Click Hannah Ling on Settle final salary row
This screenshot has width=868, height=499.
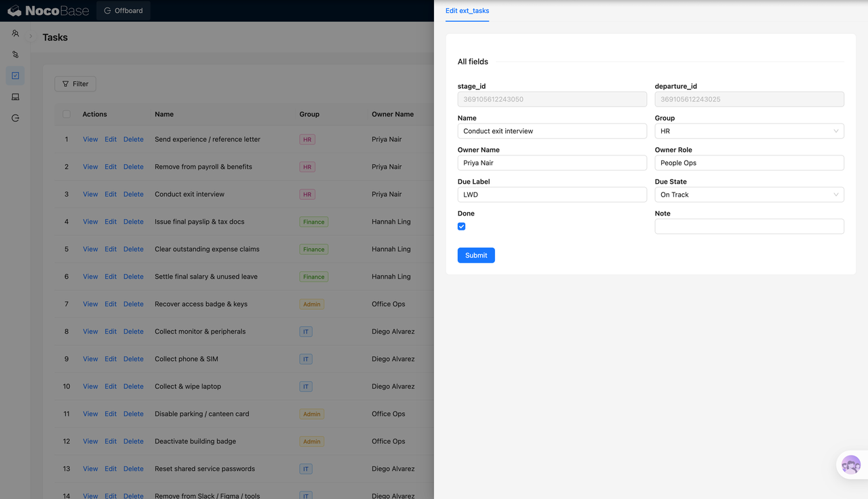click(391, 277)
